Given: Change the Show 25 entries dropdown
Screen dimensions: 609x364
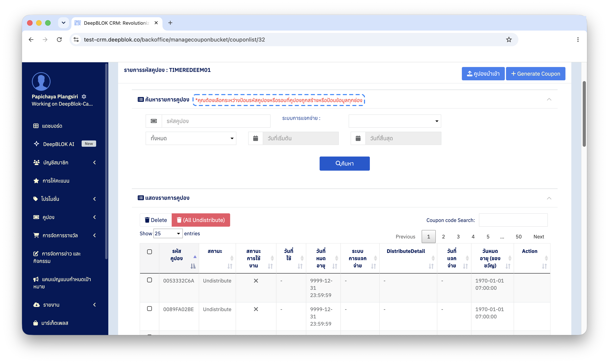Looking at the screenshot, I should 168,234.
